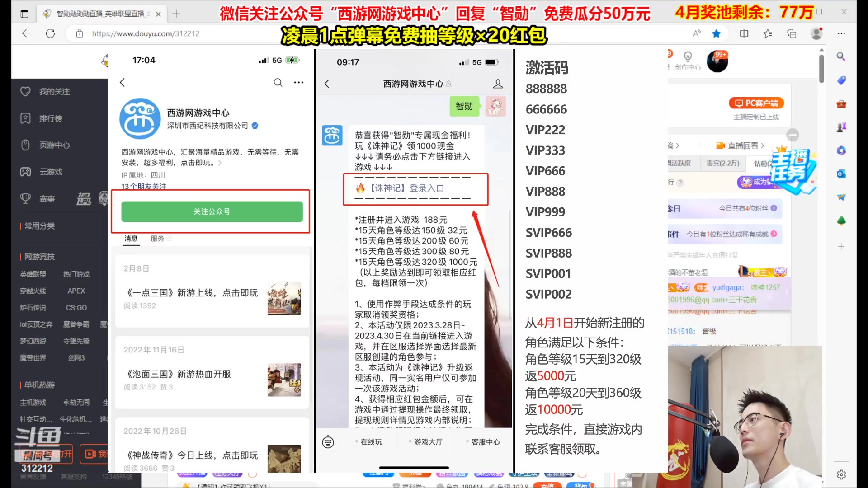Open Edge sidebar tools briefcase icon
The image size is (868, 488).
pyautogui.click(x=841, y=104)
